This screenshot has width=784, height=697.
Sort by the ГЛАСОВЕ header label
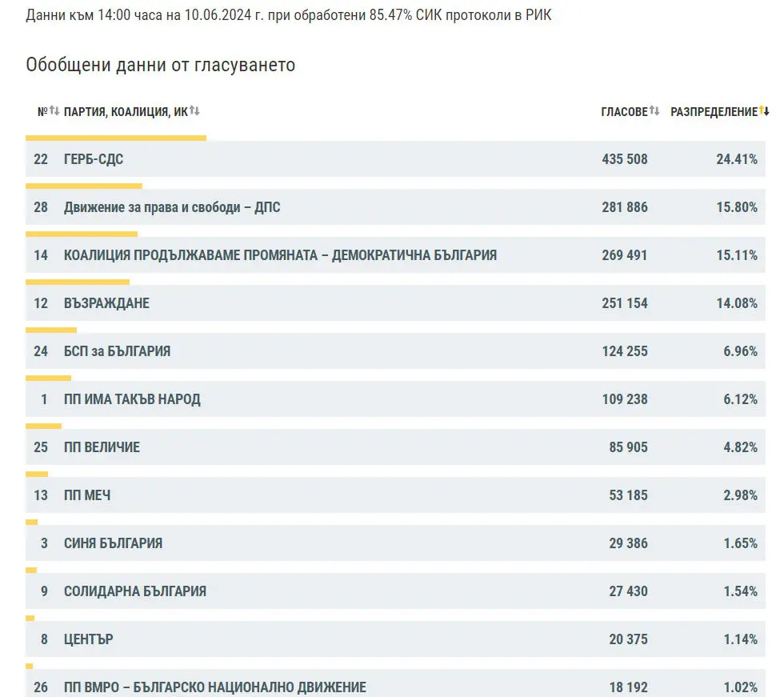(x=623, y=112)
